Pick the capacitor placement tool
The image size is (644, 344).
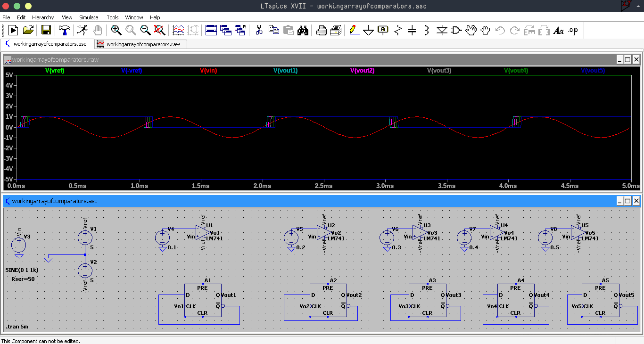coord(412,30)
